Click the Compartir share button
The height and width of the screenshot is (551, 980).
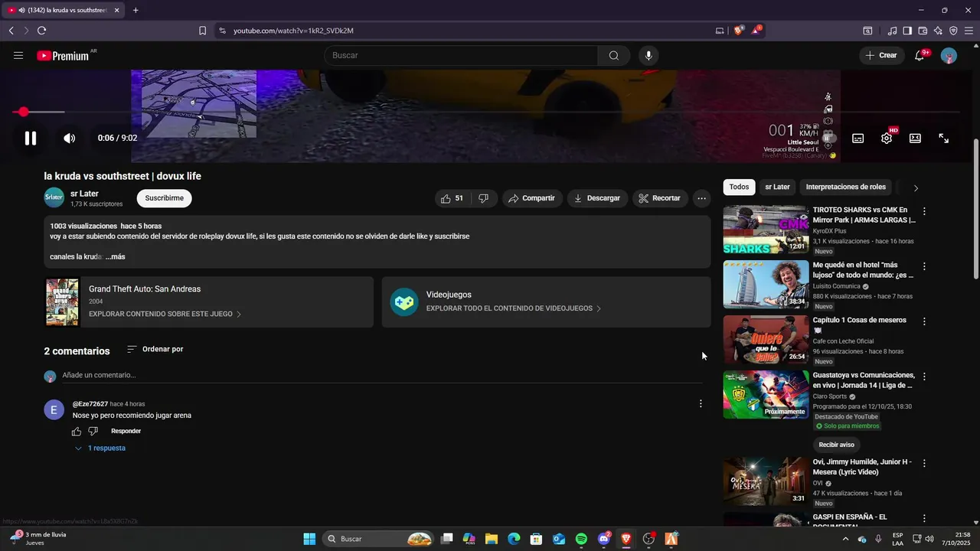point(532,198)
